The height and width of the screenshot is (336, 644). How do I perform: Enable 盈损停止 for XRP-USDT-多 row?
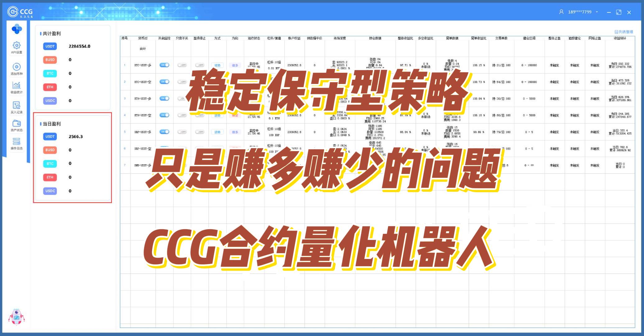pyautogui.click(x=200, y=132)
